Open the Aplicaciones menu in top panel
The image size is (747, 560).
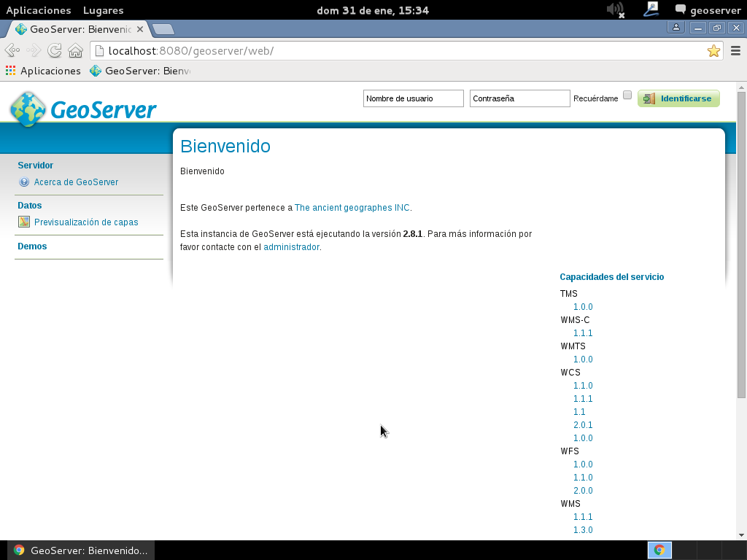coord(39,10)
